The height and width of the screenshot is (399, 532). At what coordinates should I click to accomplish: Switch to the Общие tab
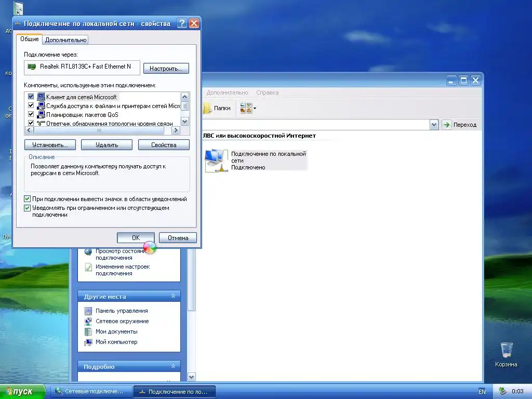[30, 39]
